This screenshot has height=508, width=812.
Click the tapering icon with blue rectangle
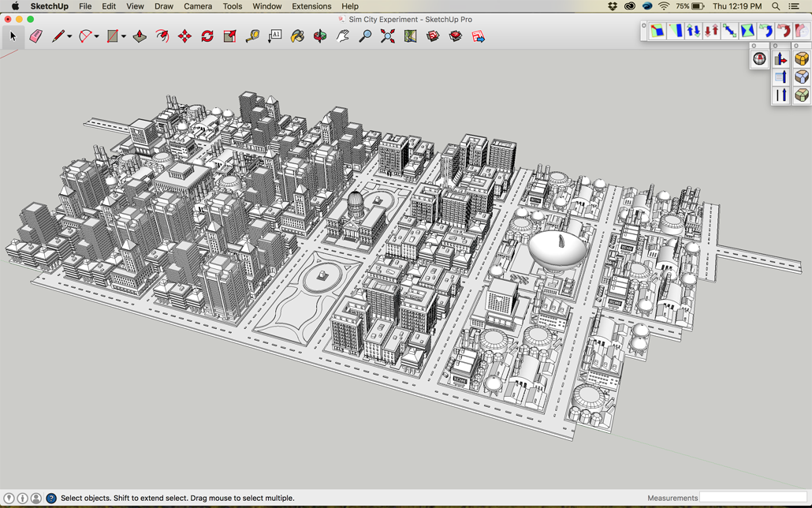(x=676, y=31)
